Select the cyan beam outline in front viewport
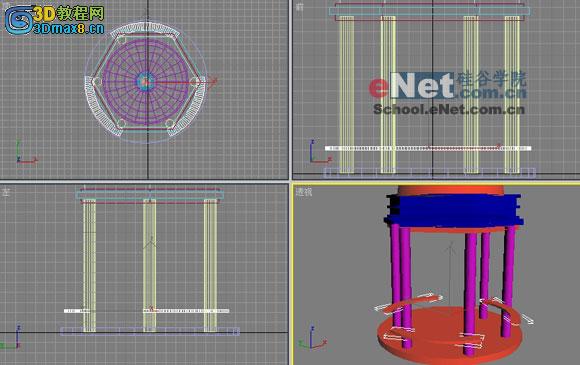 [429, 11]
